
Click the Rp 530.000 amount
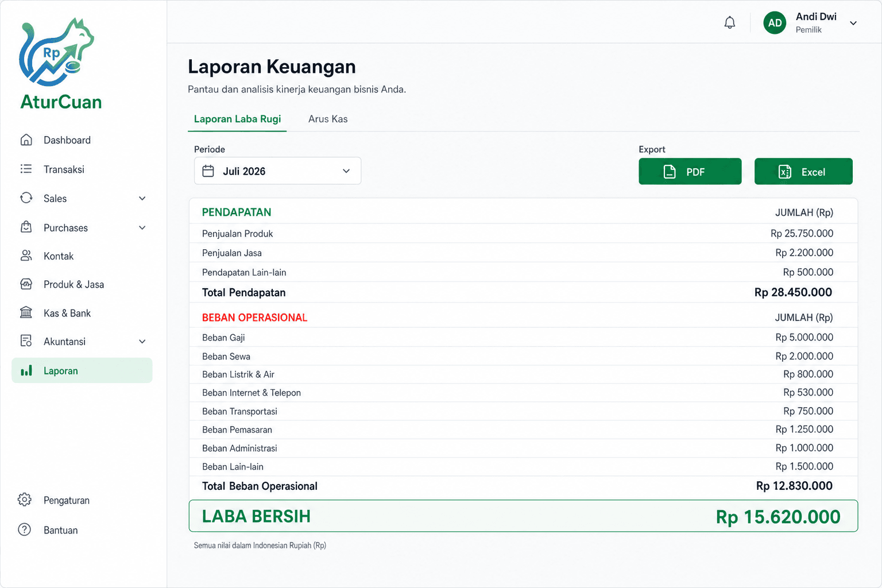pos(808,392)
